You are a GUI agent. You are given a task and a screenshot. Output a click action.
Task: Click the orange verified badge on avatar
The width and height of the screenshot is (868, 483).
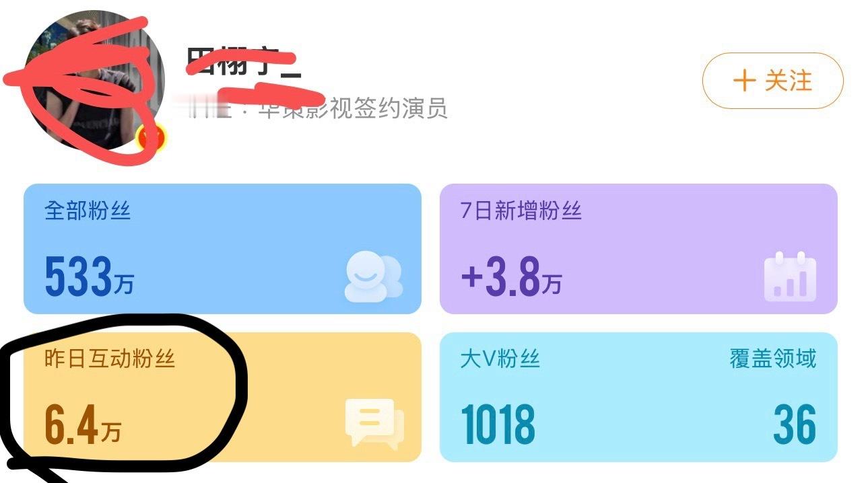151,138
